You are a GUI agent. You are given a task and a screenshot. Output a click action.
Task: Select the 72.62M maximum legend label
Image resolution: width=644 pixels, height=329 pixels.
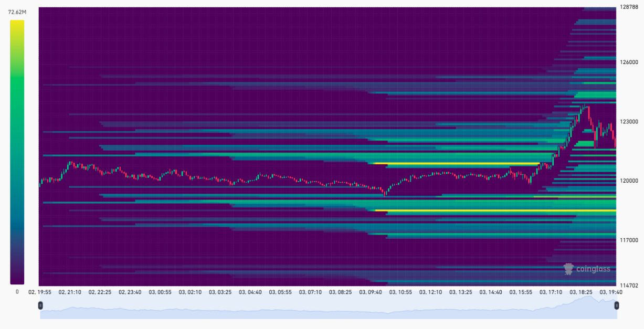click(17, 11)
